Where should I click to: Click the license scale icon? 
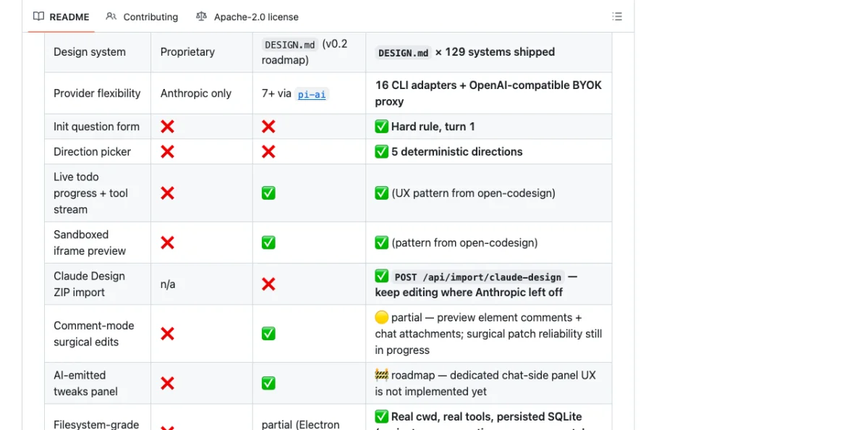[201, 17]
